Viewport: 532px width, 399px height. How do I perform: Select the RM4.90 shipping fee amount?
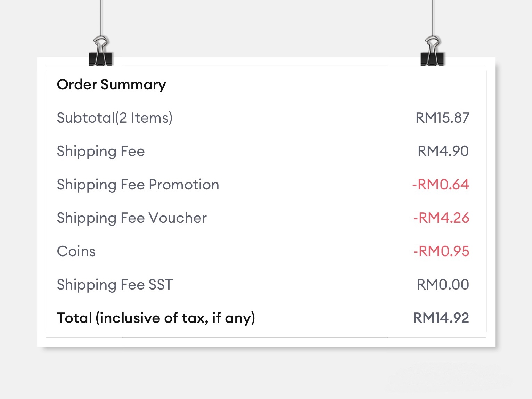(443, 151)
